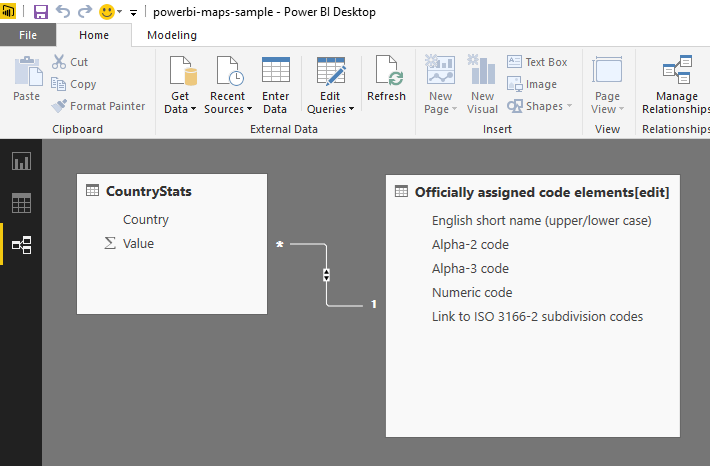This screenshot has height=466, width=710.
Task: Click the CountryStats table icon
Action: [x=92, y=190]
